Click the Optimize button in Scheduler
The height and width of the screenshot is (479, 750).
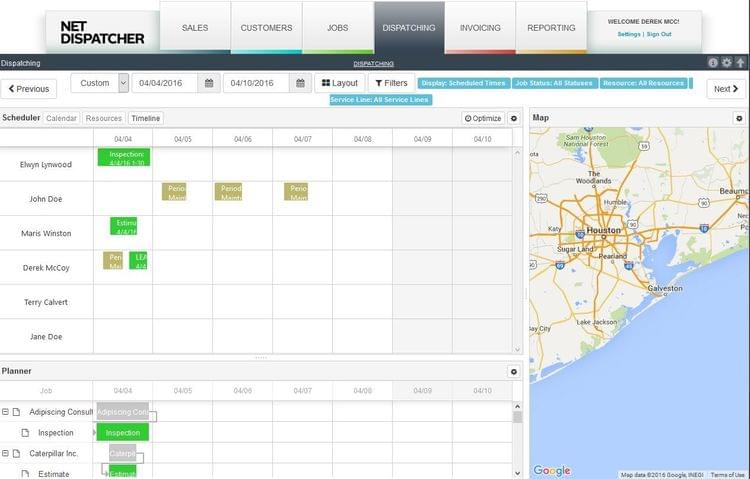tap(483, 118)
